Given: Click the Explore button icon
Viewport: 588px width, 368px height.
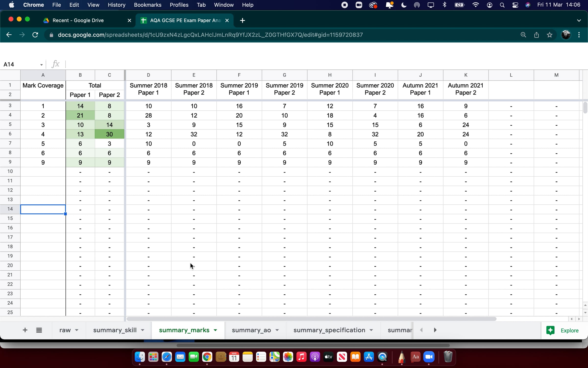Looking at the screenshot, I should (551, 330).
